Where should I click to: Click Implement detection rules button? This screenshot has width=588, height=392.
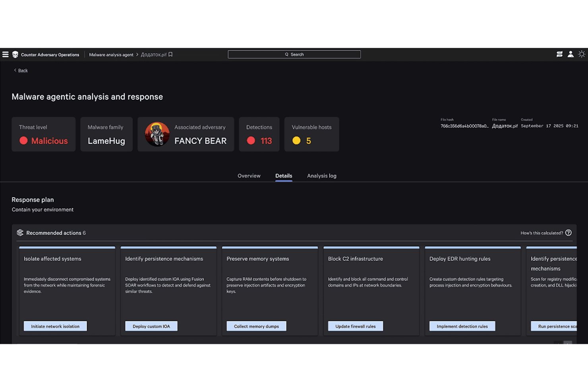(462, 326)
